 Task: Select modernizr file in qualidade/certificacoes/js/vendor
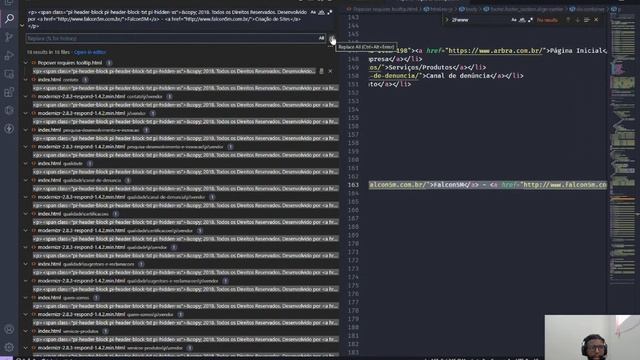click(115, 230)
